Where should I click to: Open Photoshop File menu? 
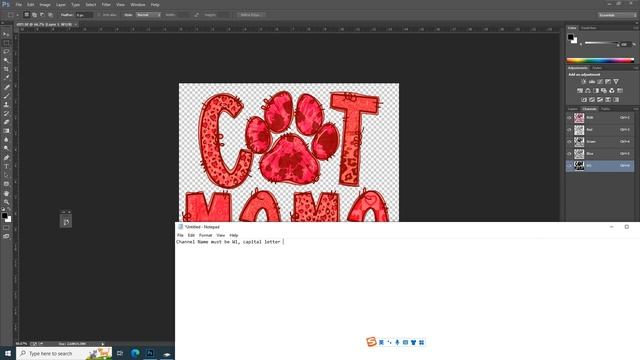click(x=19, y=4)
